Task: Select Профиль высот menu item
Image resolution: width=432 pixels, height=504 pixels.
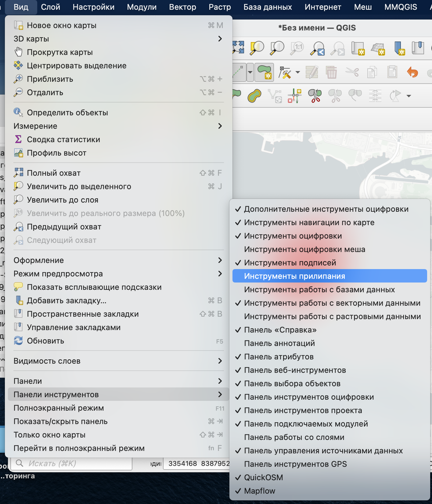Action: click(x=56, y=153)
